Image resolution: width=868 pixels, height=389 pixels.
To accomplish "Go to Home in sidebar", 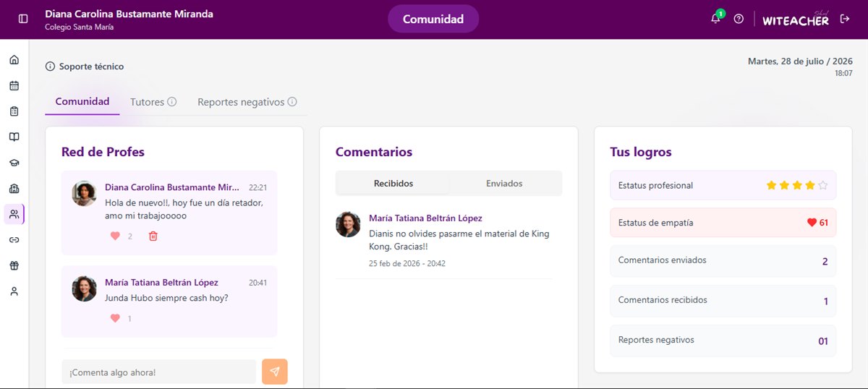I will pyautogui.click(x=14, y=59).
